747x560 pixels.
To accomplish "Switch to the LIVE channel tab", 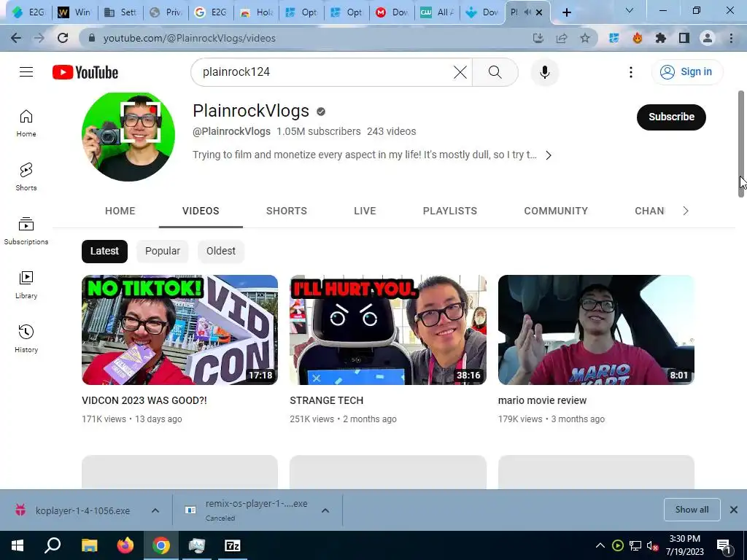I will [365, 211].
